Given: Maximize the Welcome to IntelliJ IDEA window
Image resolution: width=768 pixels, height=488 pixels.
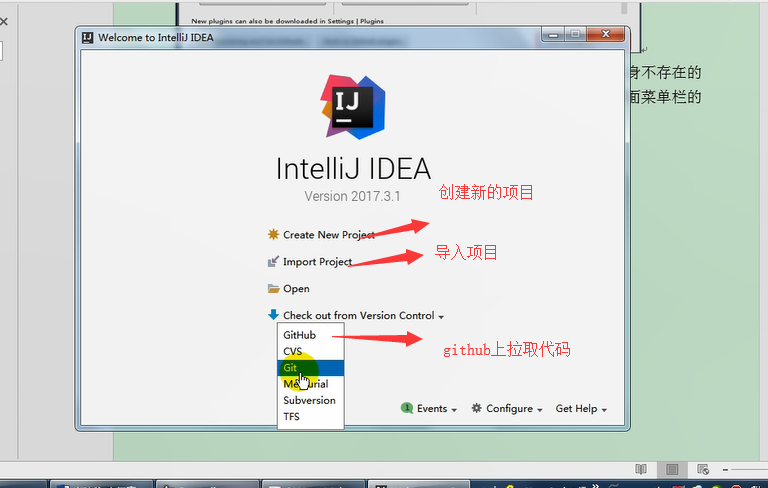Looking at the screenshot, I should tap(576, 34).
